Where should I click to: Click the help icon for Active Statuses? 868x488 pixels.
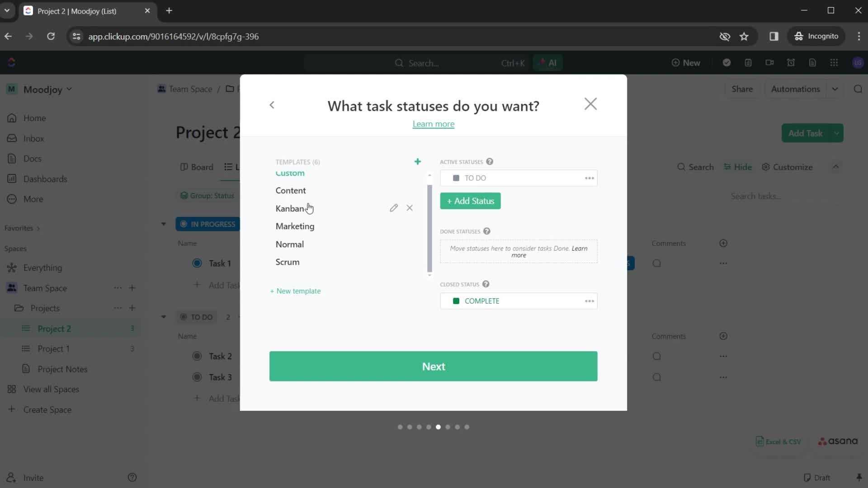[490, 161]
